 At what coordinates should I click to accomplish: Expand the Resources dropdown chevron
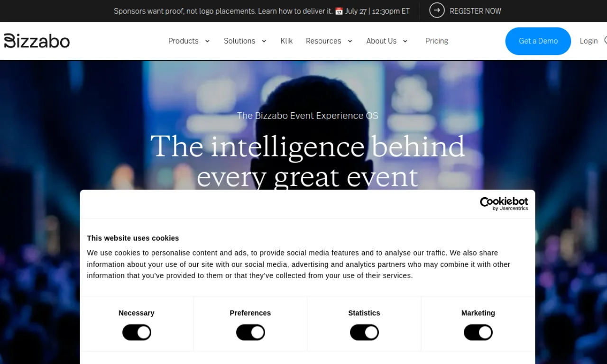click(350, 41)
